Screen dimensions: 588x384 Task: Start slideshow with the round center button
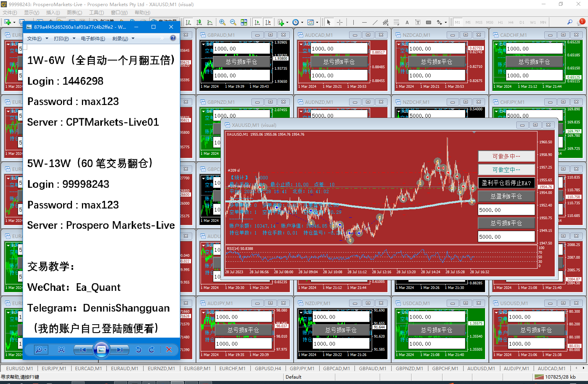tap(101, 350)
